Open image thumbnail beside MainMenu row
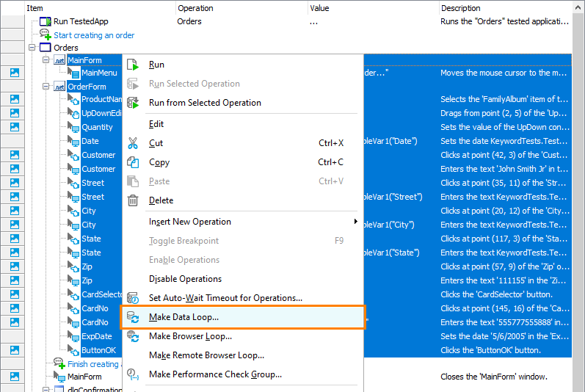585x392 pixels. (15, 73)
